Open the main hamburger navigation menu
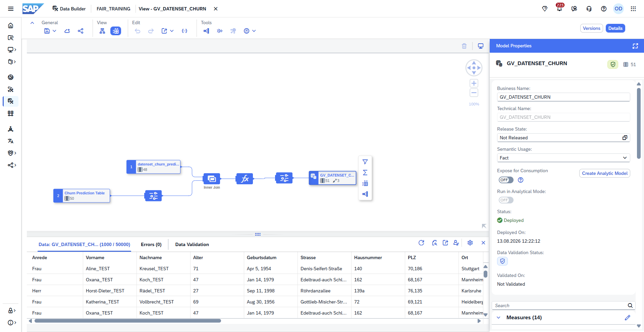Viewport: 644px width, 332px height. point(11,9)
